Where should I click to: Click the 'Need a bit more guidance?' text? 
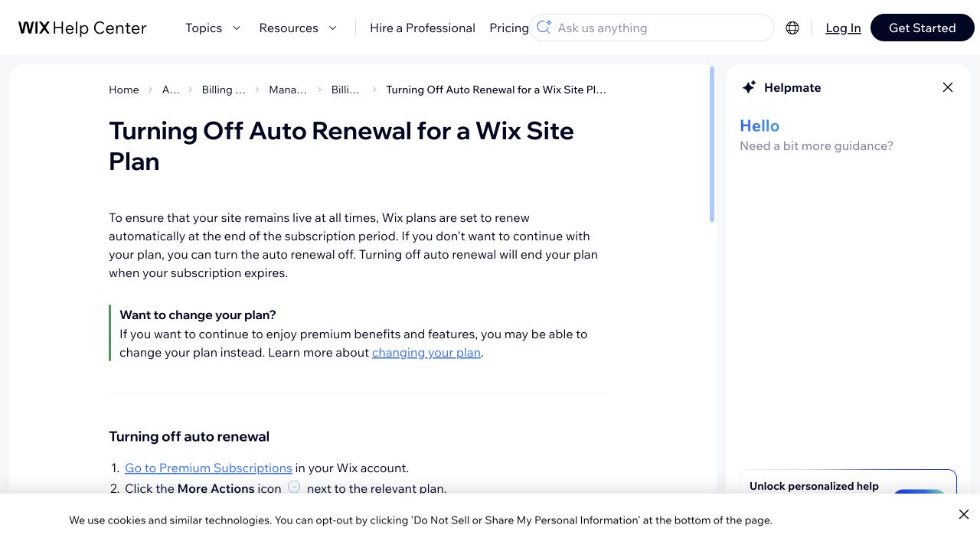point(816,145)
